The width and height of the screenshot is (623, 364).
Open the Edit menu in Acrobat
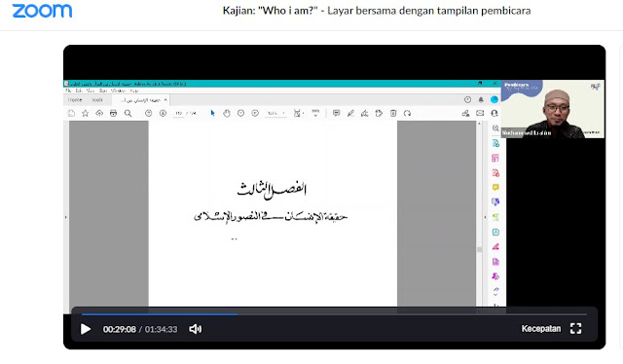point(79,91)
